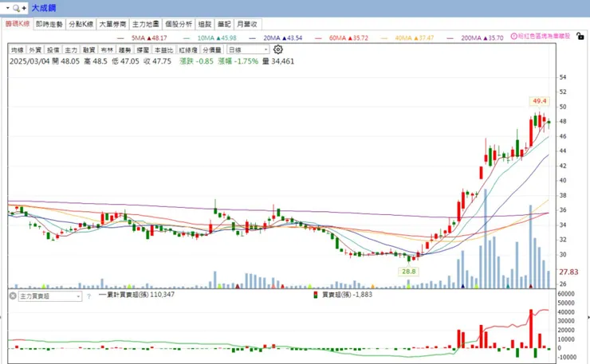This screenshot has height=364, width=590.
Task: Click the 40MA 37.47 legend
Action: click(x=407, y=38)
